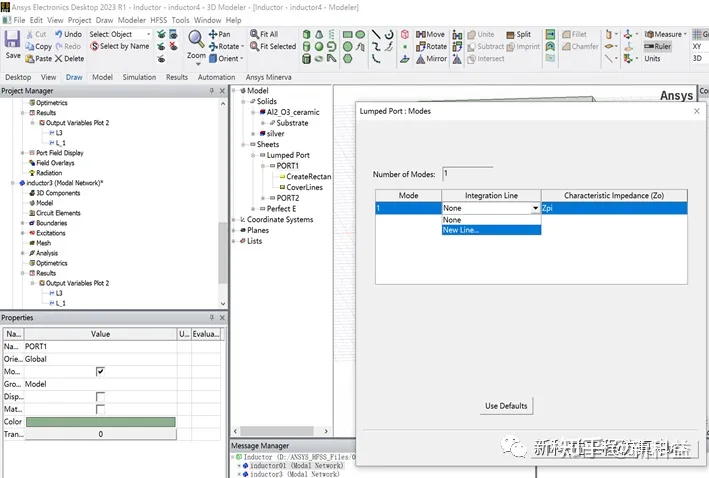Viewport: 709px width, 478px height.
Task: Close the Project Manager panel
Action: [x=222, y=91]
